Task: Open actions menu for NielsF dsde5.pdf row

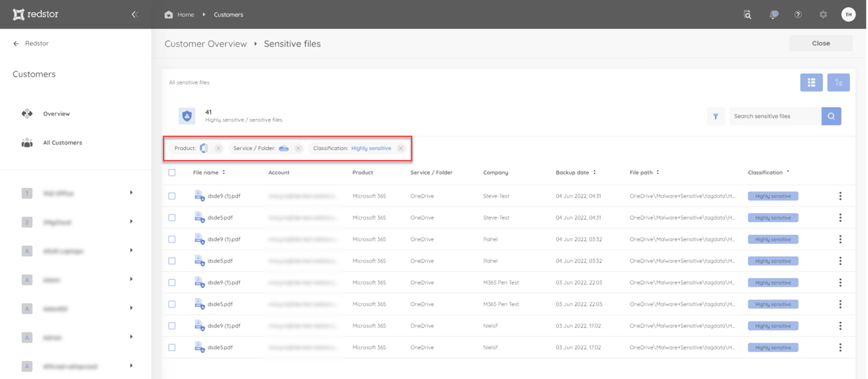Action: pyautogui.click(x=840, y=347)
